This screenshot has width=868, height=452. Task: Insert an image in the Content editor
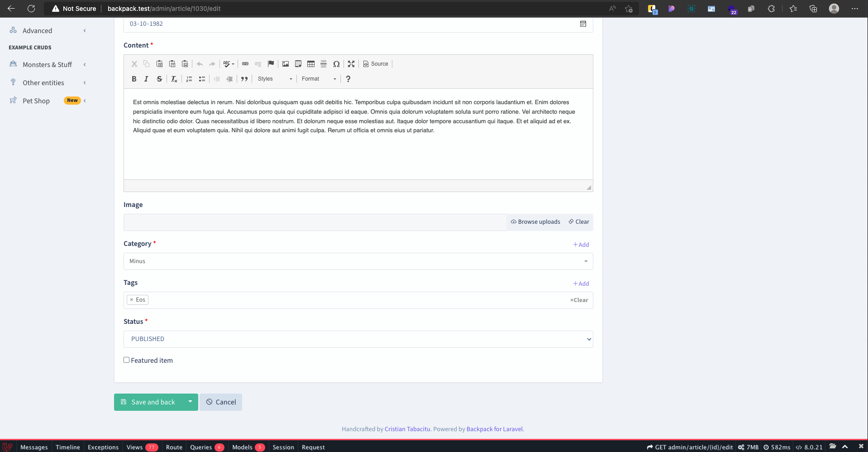[x=285, y=64]
